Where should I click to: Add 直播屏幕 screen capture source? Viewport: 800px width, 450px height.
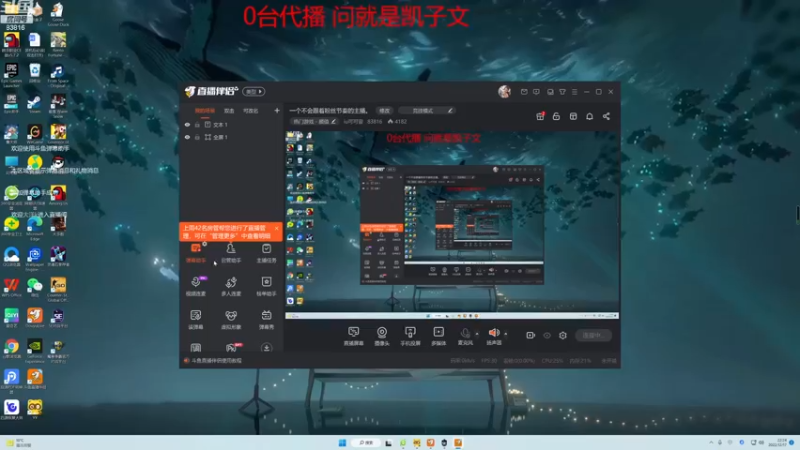coord(354,336)
